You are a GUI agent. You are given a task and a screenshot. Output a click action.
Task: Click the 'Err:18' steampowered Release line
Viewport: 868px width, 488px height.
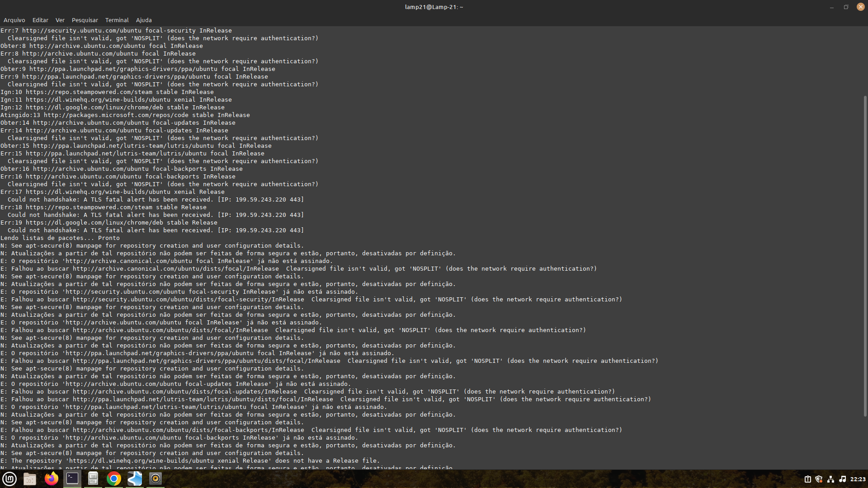[104, 207]
